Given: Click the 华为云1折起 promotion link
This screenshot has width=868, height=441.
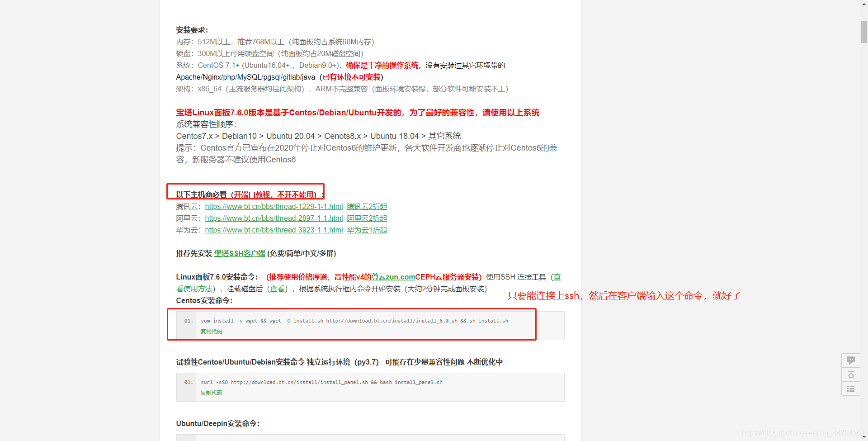Looking at the screenshot, I should pos(367,230).
